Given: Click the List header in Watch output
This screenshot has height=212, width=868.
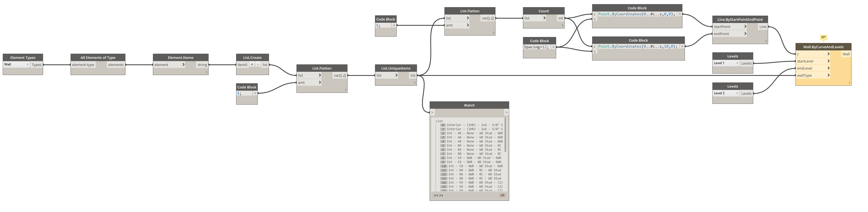Looking at the screenshot, I should click(x=439, y=121).
